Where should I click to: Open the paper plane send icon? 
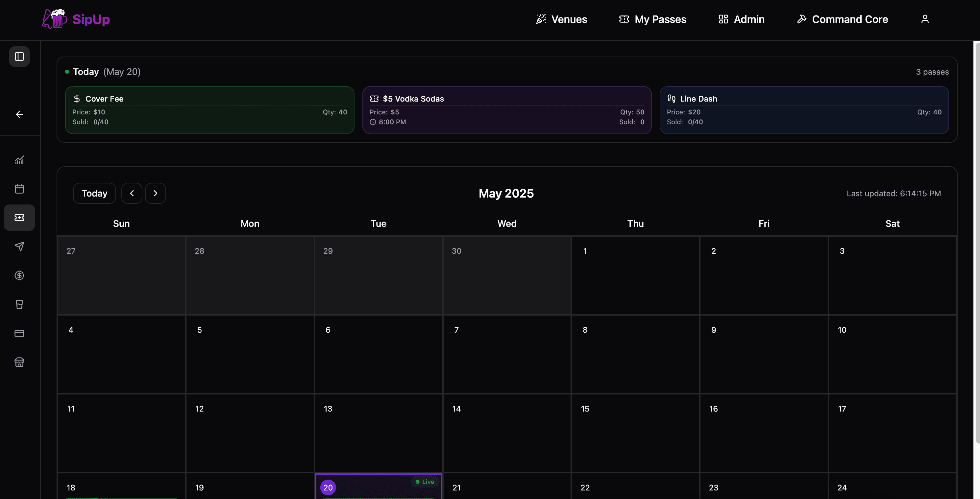tap(19, 247)
